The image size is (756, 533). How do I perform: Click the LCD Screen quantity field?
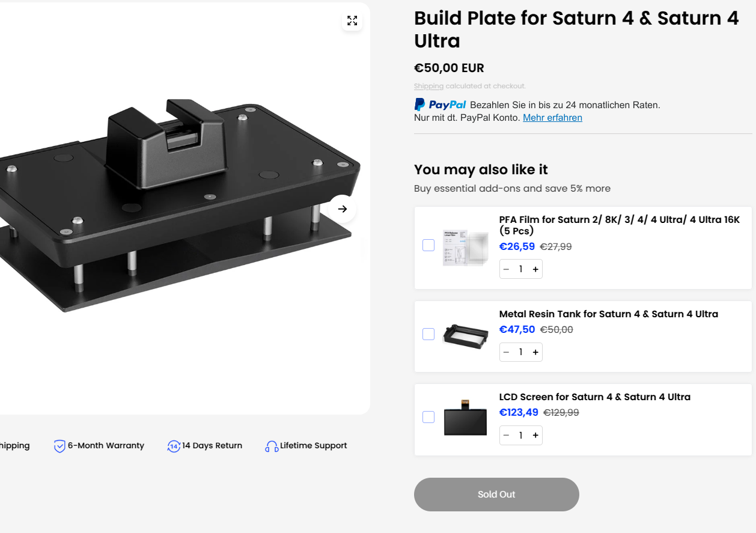[520, 435]
